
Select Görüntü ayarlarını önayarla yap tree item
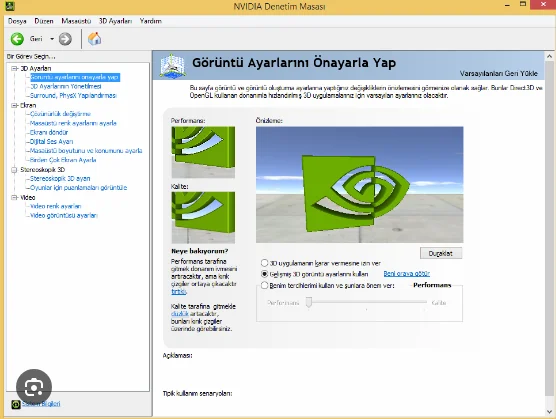click(x=75, y=77)
